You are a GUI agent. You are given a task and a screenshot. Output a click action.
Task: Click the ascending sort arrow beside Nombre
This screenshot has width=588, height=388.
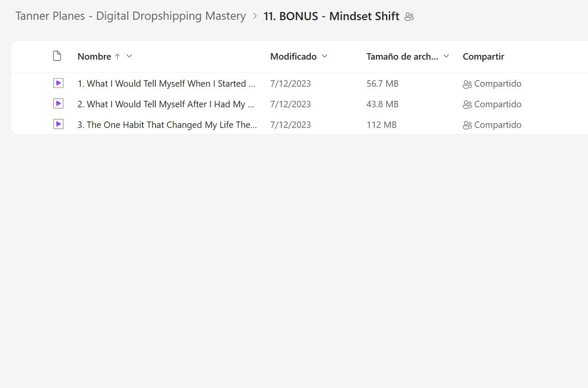117,57
